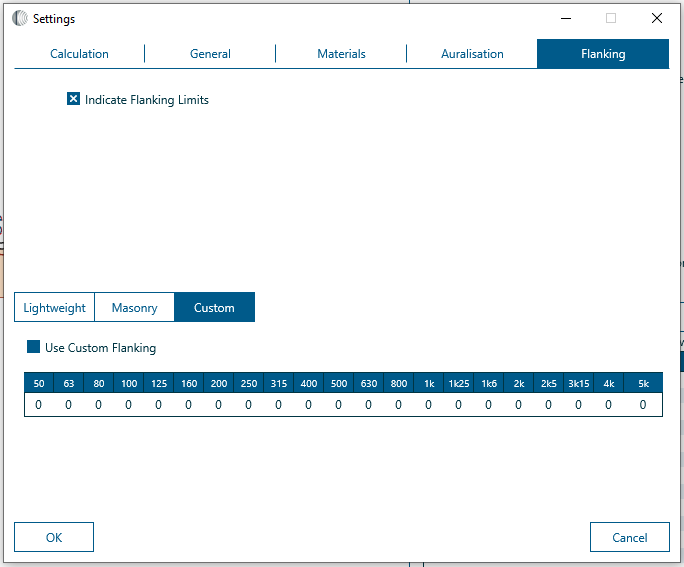Select the Custom flanking option

pos(214,307)
